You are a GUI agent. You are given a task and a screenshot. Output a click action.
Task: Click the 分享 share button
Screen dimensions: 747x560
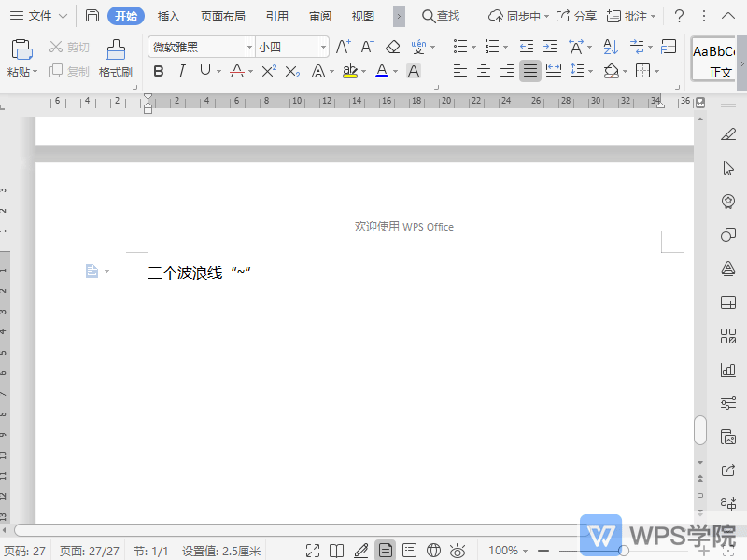click(576, 16)
